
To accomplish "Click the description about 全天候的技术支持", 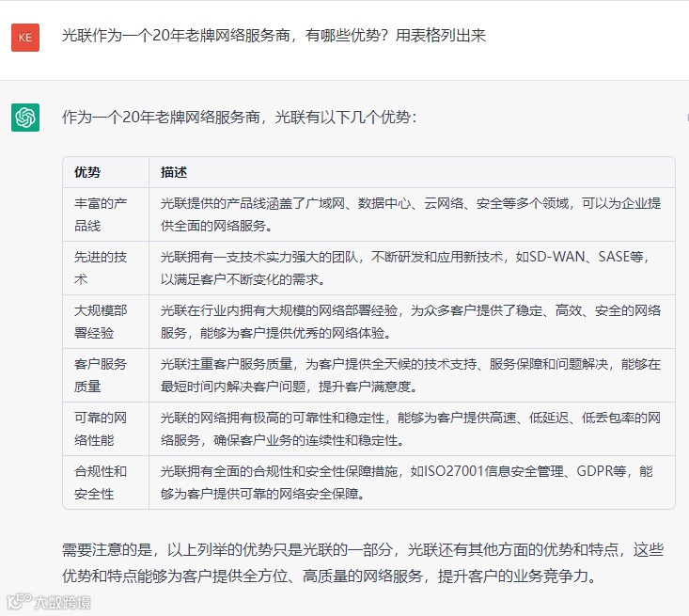I will point(411,375).
